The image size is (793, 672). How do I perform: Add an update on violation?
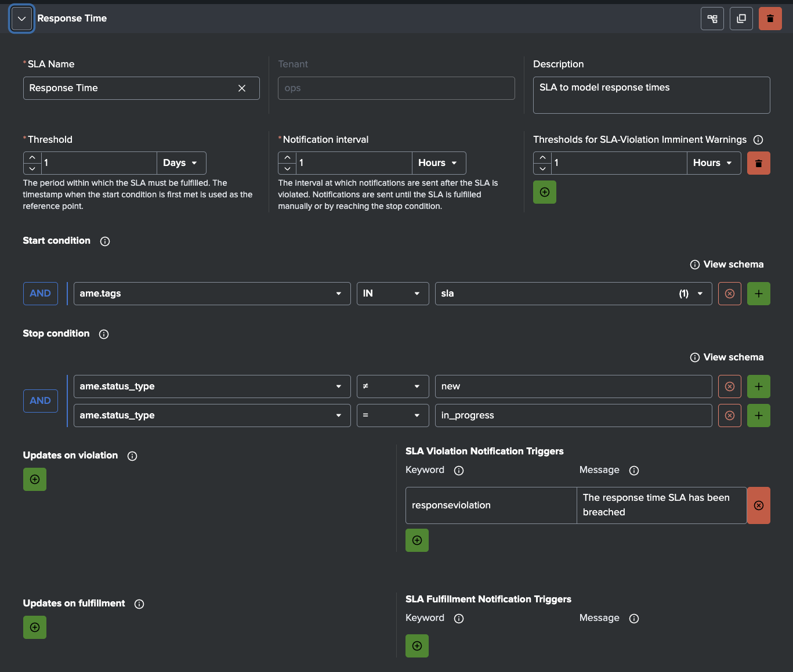pos(35,479)
